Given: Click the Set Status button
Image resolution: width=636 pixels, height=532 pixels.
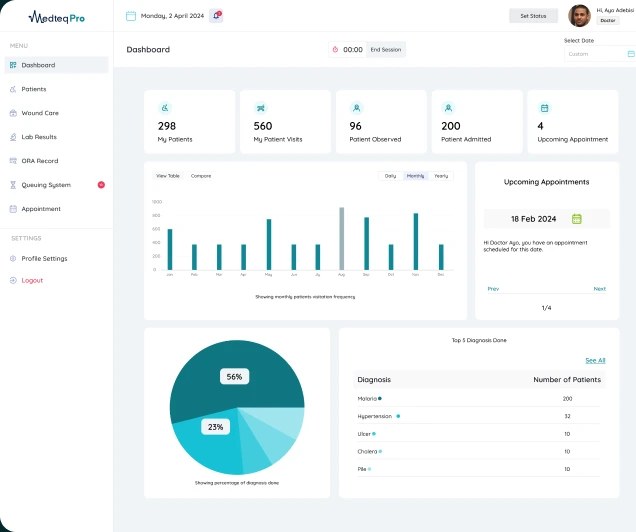Looking at the screenshot, I should click(533, 16).
